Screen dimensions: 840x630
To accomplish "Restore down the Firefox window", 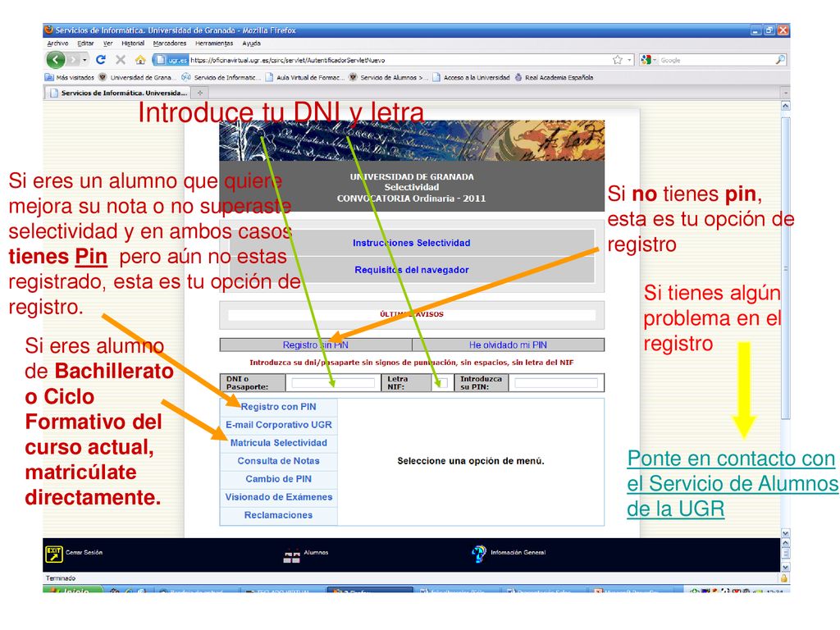I will click(x=769, y=30).
